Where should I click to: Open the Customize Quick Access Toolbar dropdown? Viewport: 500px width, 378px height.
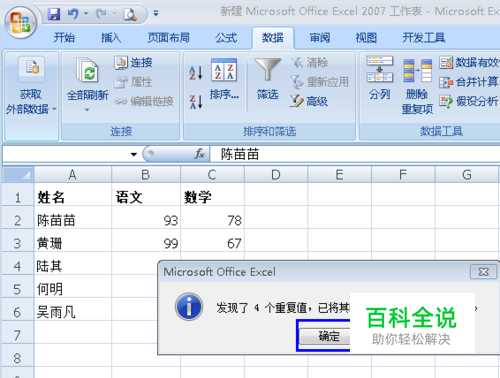pyautogui.click(x=155, y=13)
